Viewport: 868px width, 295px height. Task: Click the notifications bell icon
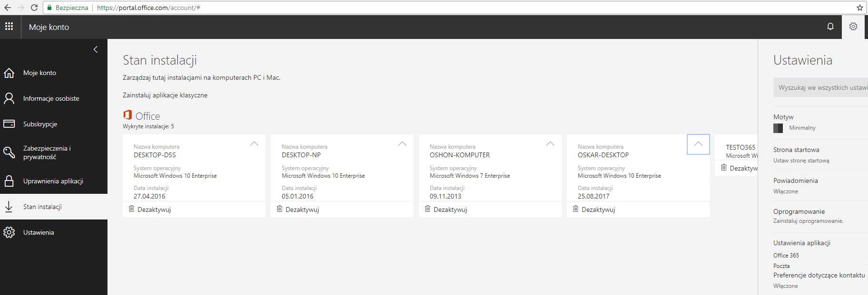830,27
